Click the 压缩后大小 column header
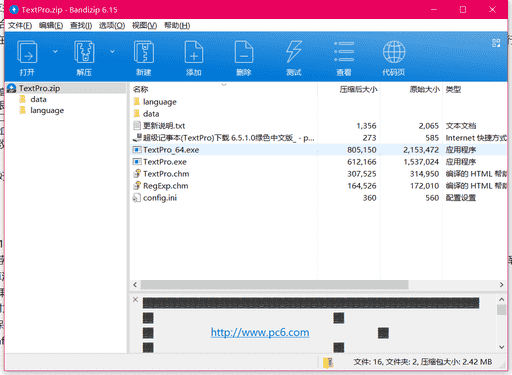Image resolution: width=512 pixels, height=375 pixels. (358, 89)
